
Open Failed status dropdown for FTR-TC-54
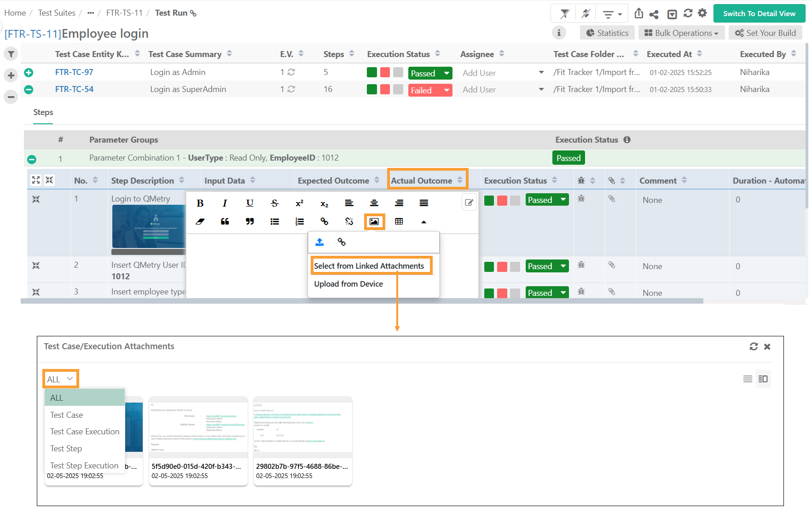pyautogui.click(x=446, y=90)
